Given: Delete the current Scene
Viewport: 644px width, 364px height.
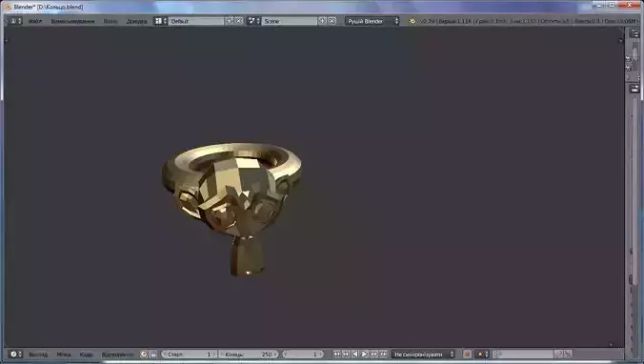Looking at the screenshot, I should pyautogui.click(x=332, y=21).
